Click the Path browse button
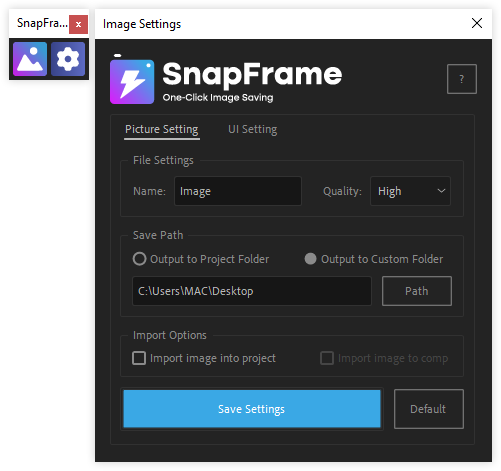Viewport: 501px width, 471px height. [x=417, y=291]
